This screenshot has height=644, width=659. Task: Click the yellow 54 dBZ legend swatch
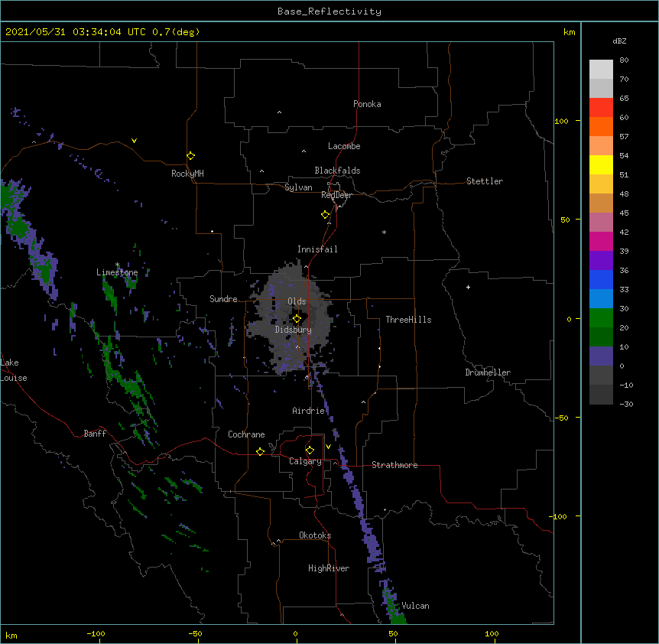(x=601, y=164)
